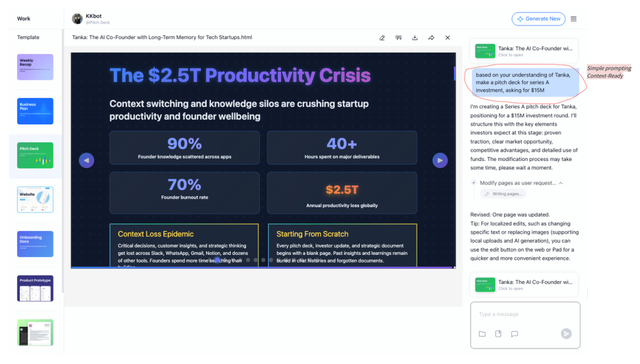This screenshot has width=640, height=364.
Task: Open the Tanka file card at chat top
Action: pyautogui.click(x=524, y=51)
